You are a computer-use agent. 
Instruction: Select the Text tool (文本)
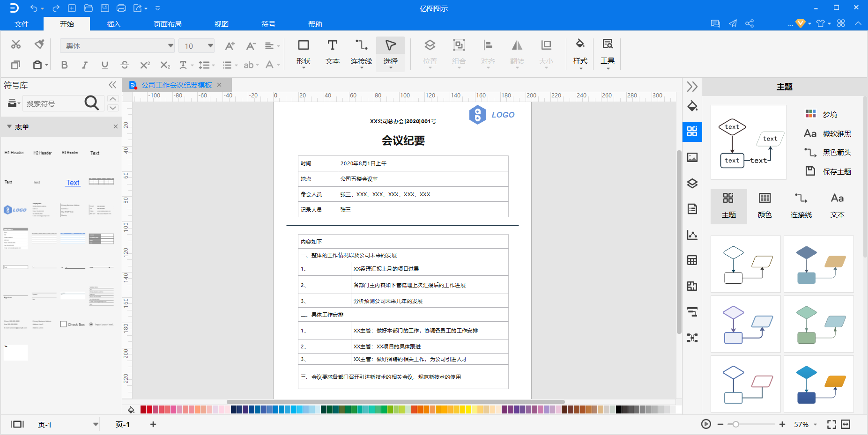coord(333,52)
